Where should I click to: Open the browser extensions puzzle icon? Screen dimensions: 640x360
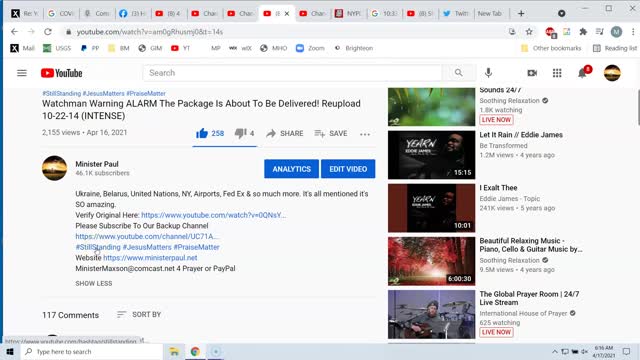point(583,31)
